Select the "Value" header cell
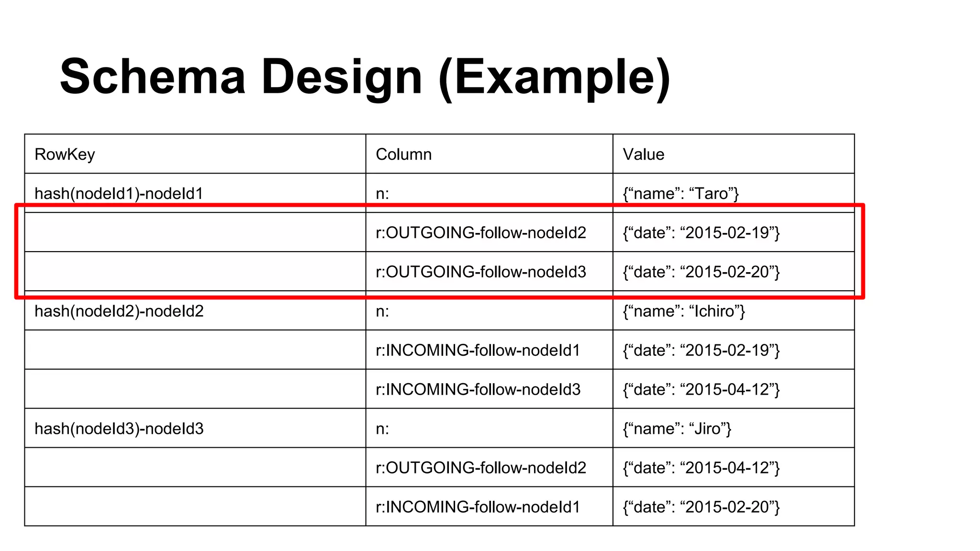980x551 pixels. pos(734,154)
